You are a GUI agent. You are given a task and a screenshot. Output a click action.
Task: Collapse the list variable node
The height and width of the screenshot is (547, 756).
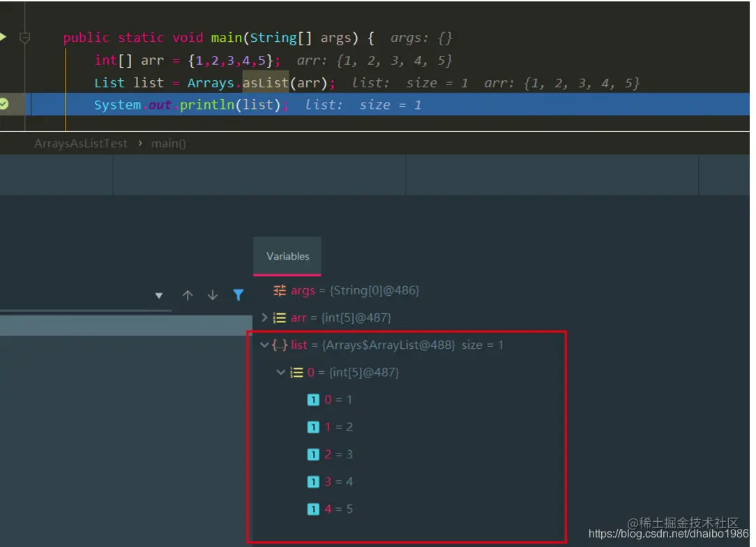point(264,345)
